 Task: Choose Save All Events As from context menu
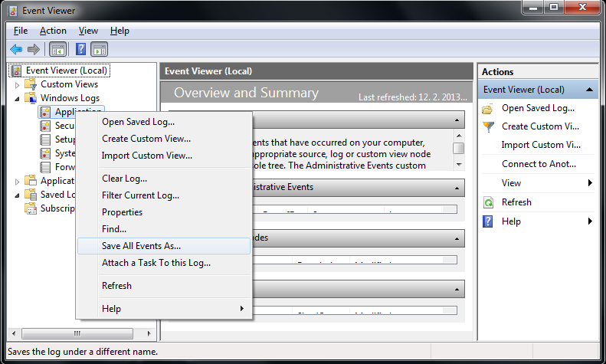point(141,246)
